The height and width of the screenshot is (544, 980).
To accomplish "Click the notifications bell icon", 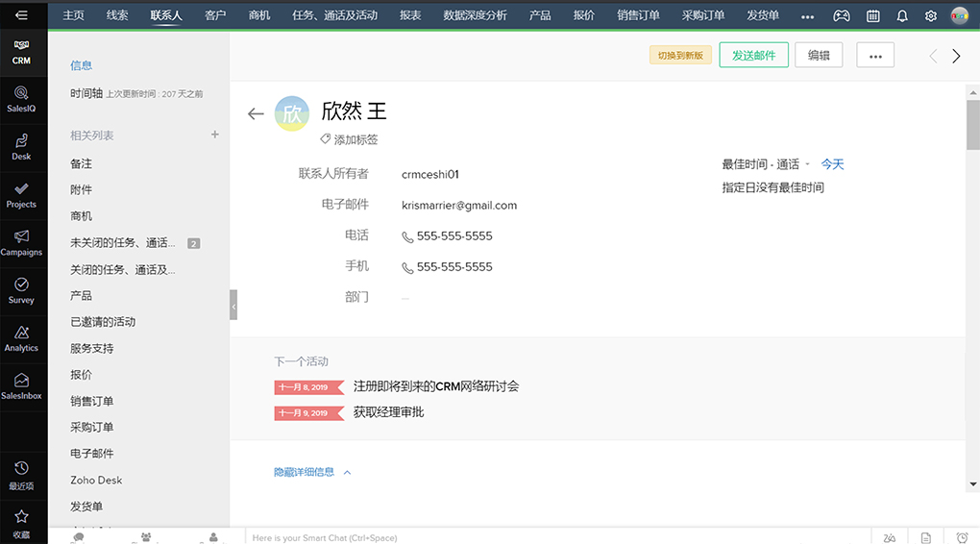I will [902, 16].
